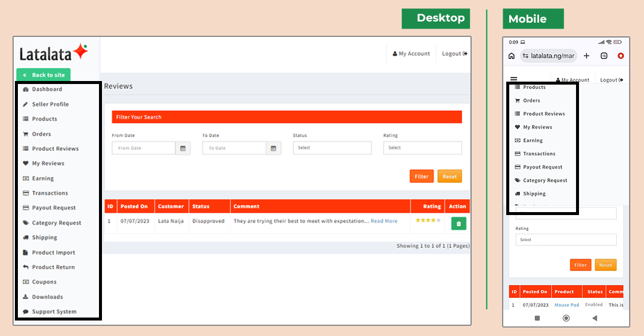Click the Transactions card icon in desktop sidebar
644x336 pixels.
[26, 193]
